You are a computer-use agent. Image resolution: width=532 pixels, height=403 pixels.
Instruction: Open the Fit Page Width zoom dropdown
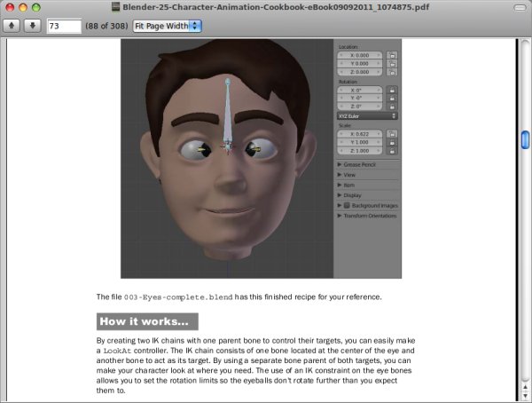click(x=168, y=26)
